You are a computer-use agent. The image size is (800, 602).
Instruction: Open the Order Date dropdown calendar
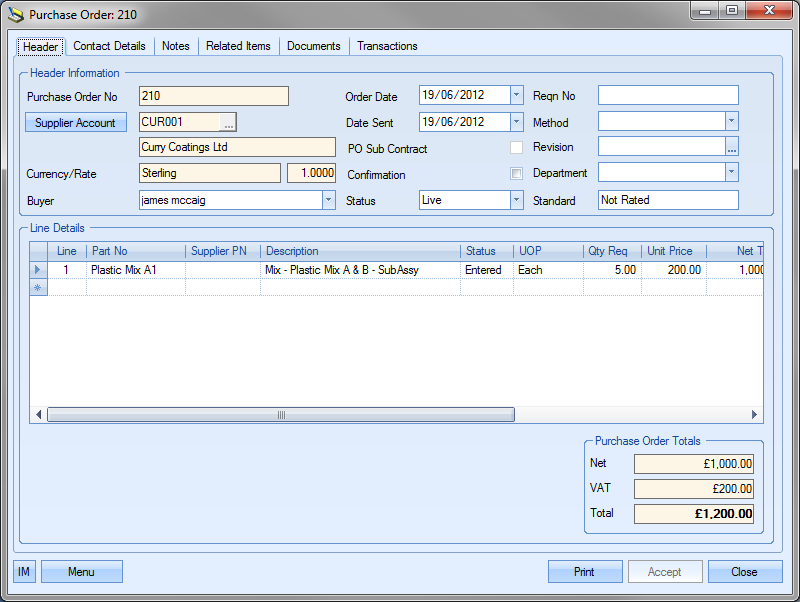click(x=516, y=96)
